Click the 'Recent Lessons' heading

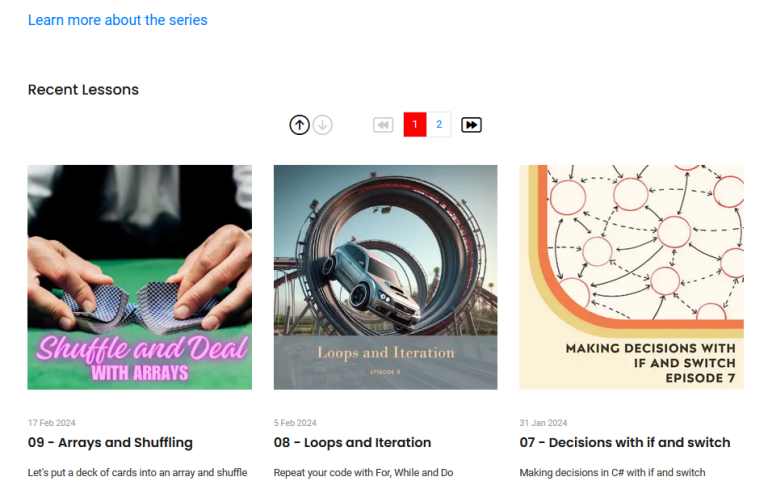click(83, 90)
